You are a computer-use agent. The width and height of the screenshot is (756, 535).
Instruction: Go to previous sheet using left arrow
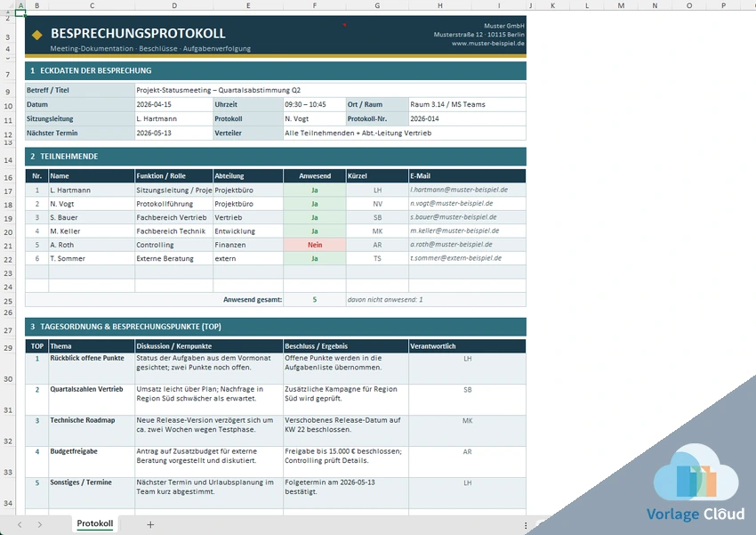[x=20, y=524]
